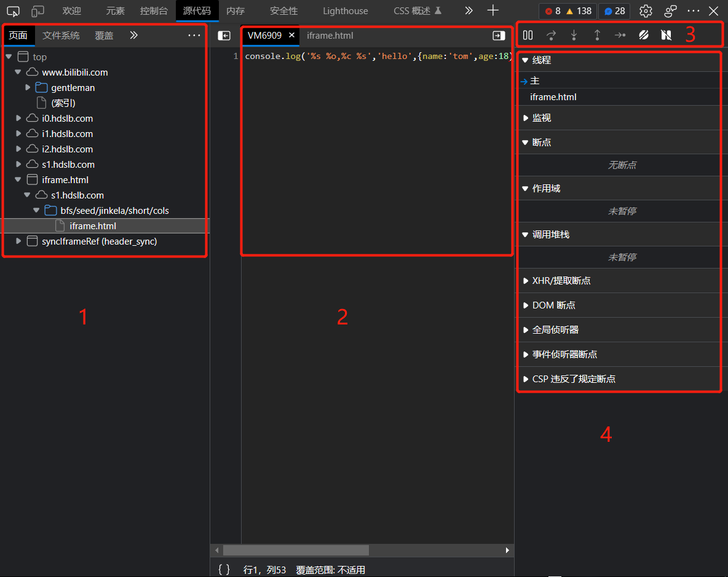728x577 pixels.
Task: Expand the 事件侦听器断点 section
Action: click(x=525, y=355)
